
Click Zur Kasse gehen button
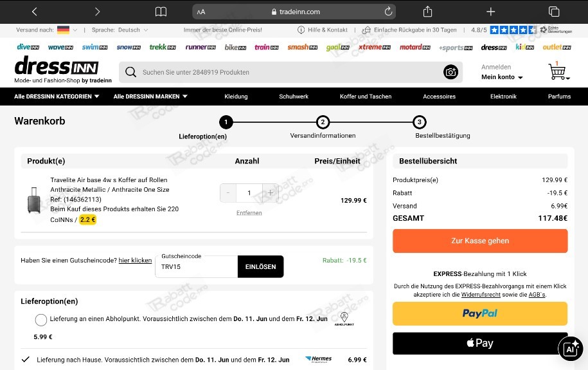(x=480, y=241)
